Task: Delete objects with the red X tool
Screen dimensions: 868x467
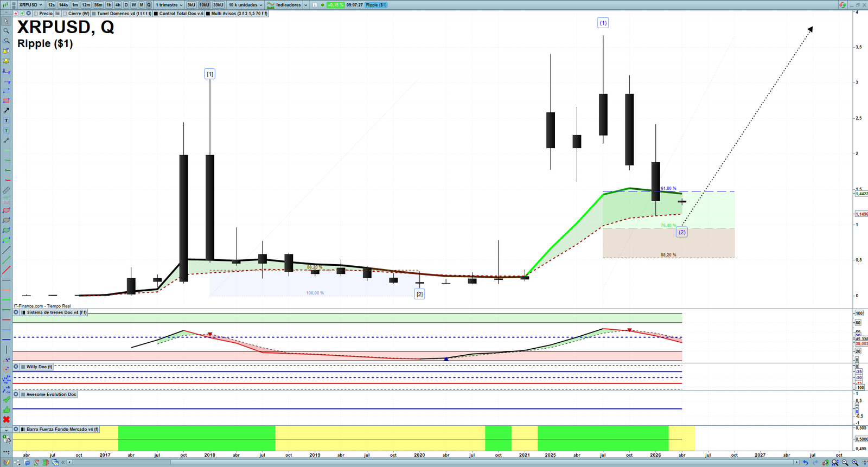Action: 6,419
